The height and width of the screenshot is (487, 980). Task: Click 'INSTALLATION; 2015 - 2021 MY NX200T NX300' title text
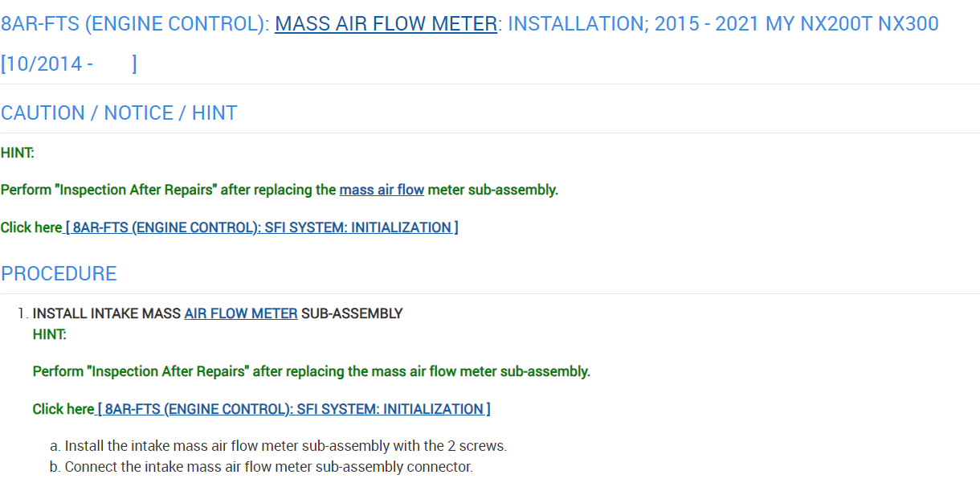point(723,24)
